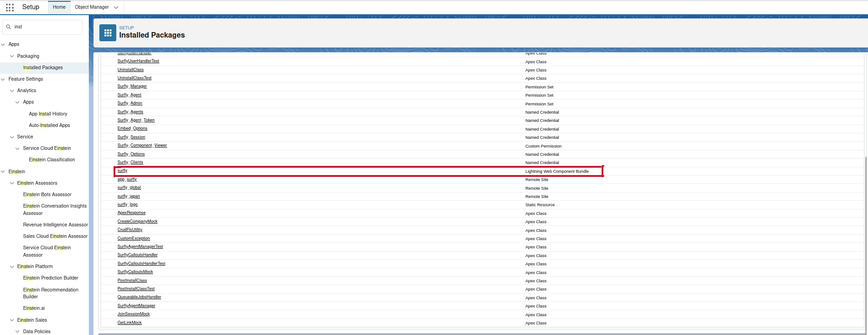868x335 pixels.
Task: Open the surfly_logo static resource link
Action: 127,205
